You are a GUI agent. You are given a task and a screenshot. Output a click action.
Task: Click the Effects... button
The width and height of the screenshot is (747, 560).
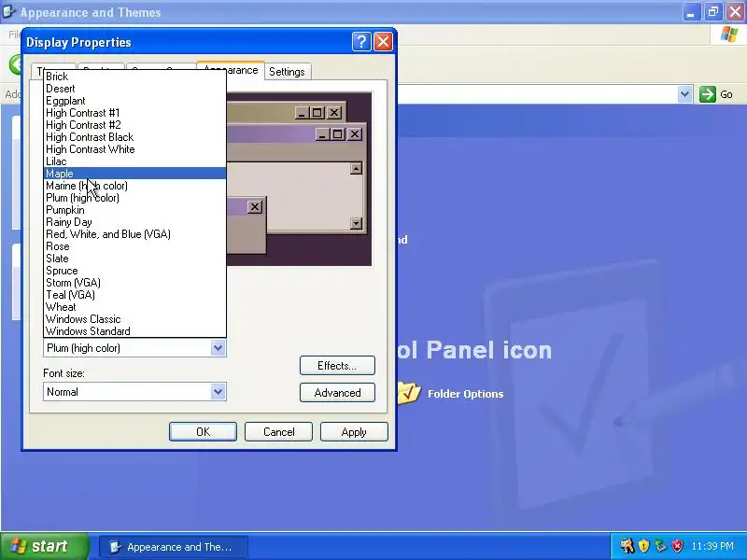[337, 366]
